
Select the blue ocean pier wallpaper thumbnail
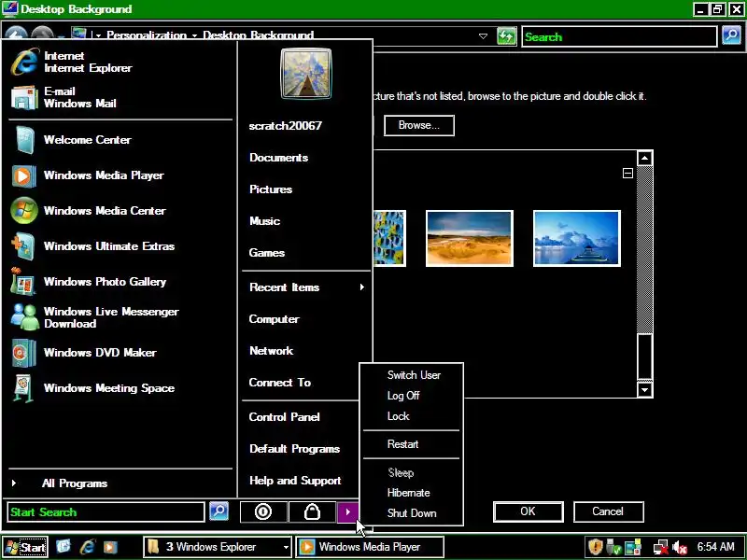click(576, 238)
